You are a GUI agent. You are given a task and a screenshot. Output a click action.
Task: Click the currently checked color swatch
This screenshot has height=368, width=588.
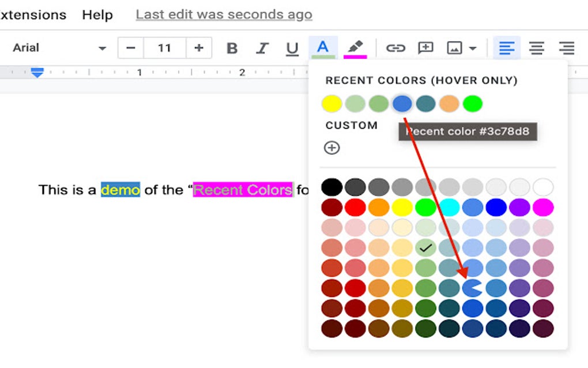426,247
